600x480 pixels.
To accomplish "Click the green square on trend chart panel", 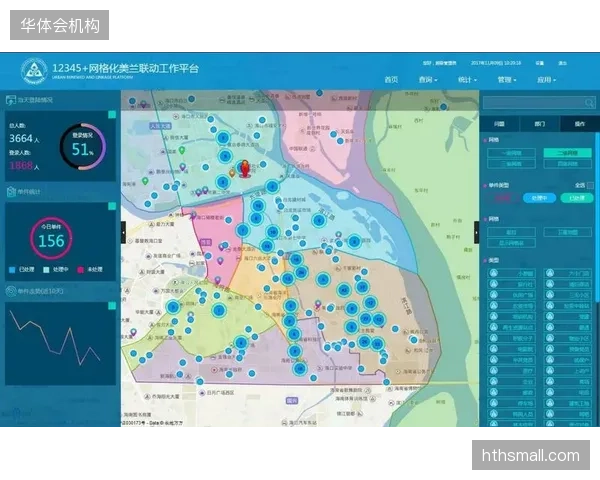I will [x=112, y=305].
